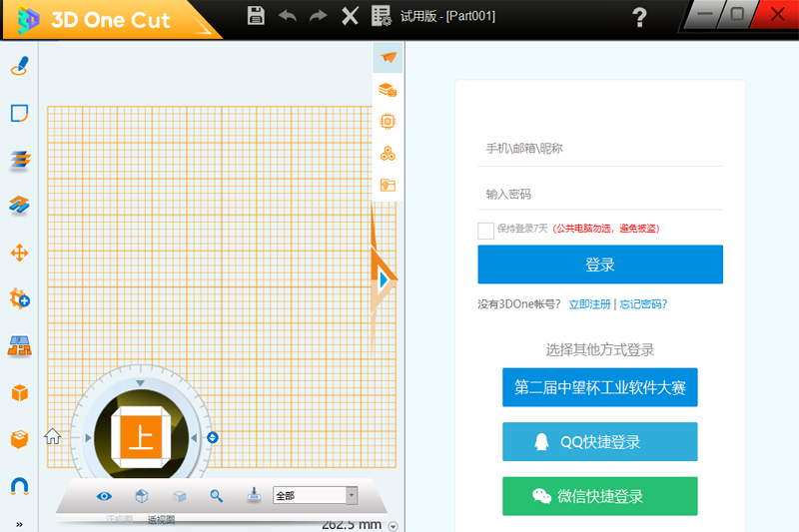The height and width of the screenshot is (532, 799).
Task: Switch to the 透视图 perspective view mode
Action: 161,520
